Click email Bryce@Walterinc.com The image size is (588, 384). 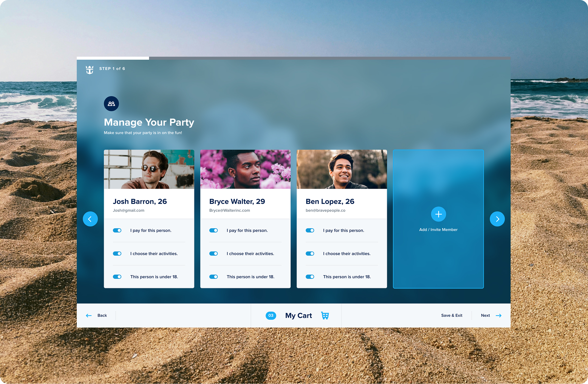pos(230,210)
